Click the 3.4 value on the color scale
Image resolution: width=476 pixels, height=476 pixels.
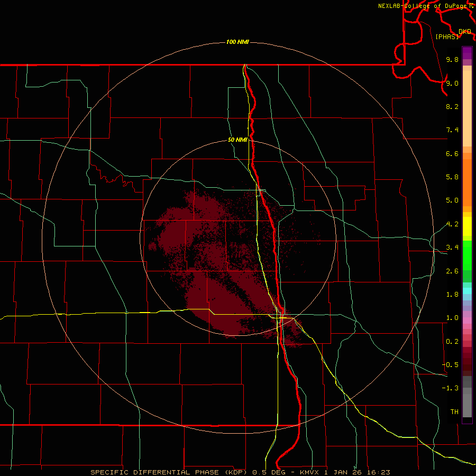(x=452, y=248)
